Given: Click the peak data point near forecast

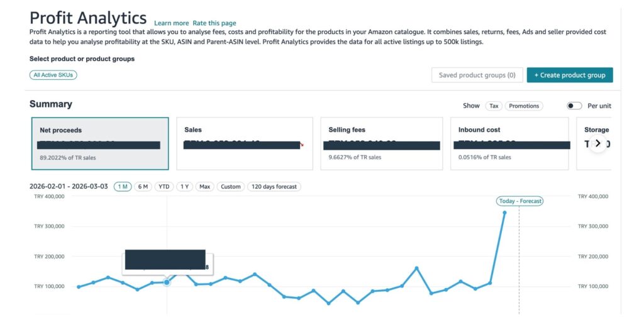Looking at the screenshot, I should pos(505,213).
